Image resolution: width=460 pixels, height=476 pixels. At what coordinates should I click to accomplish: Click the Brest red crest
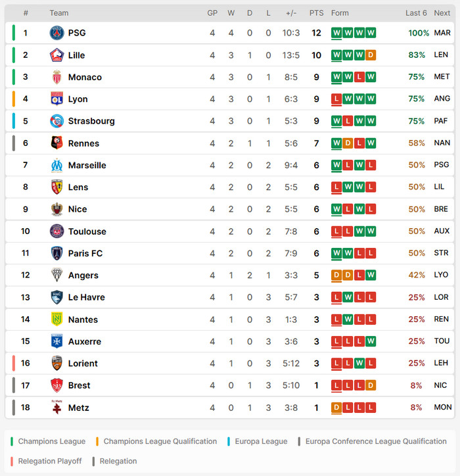tap(57, 385)
